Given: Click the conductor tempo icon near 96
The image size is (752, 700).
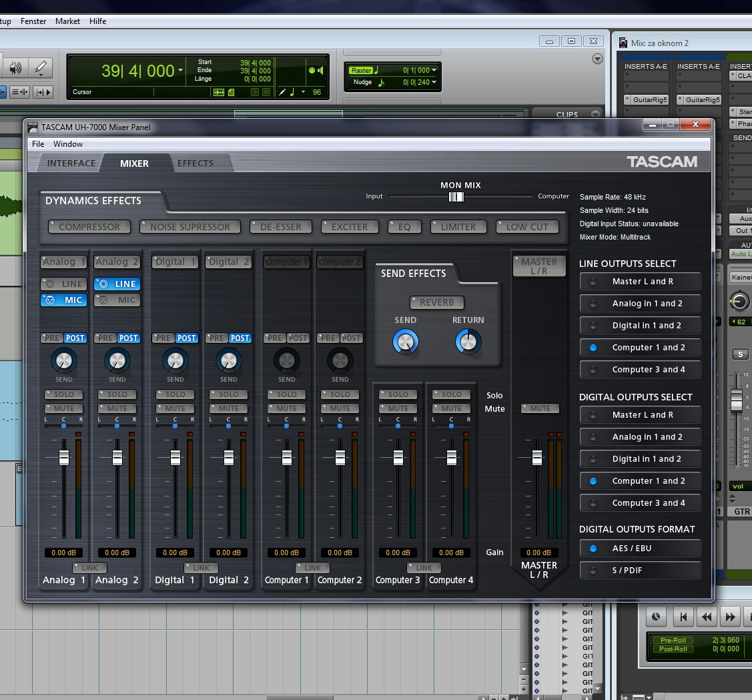Looking at the screenshot, I should point(282,92).
